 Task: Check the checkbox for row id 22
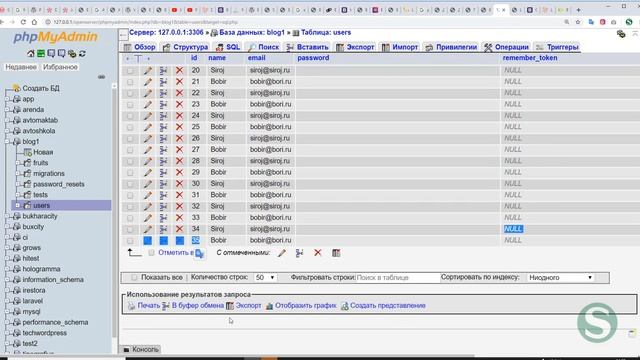tap(130, 93)
